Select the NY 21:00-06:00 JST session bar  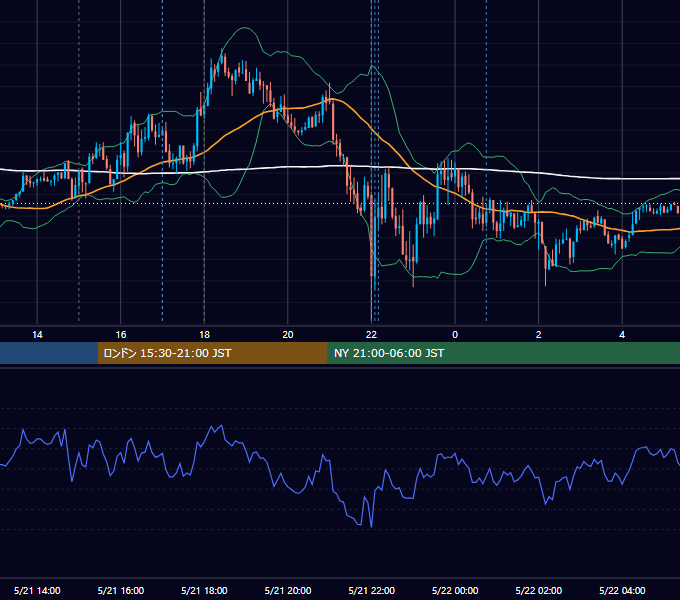(x=503, y=353)
